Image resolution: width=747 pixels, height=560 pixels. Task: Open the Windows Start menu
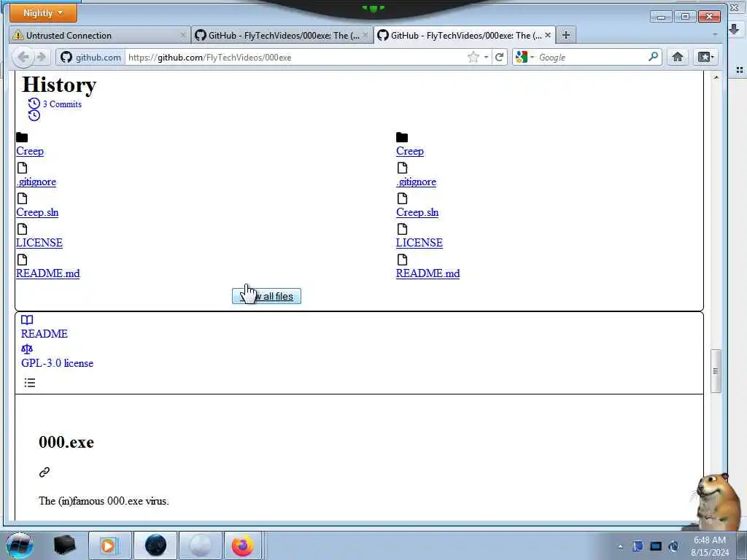click(x=19, y=545)
